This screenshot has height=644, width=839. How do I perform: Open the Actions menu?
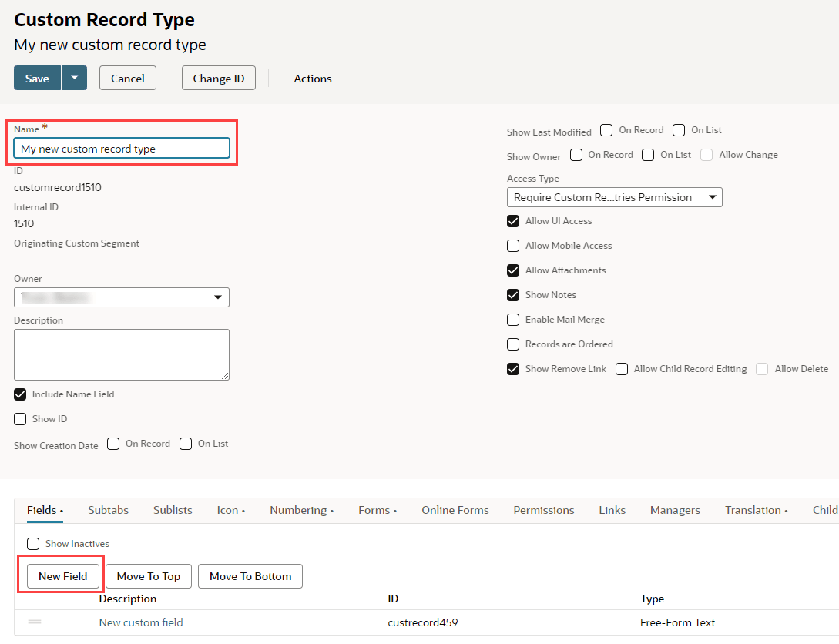pyautogui.click(x=312, y=78)
